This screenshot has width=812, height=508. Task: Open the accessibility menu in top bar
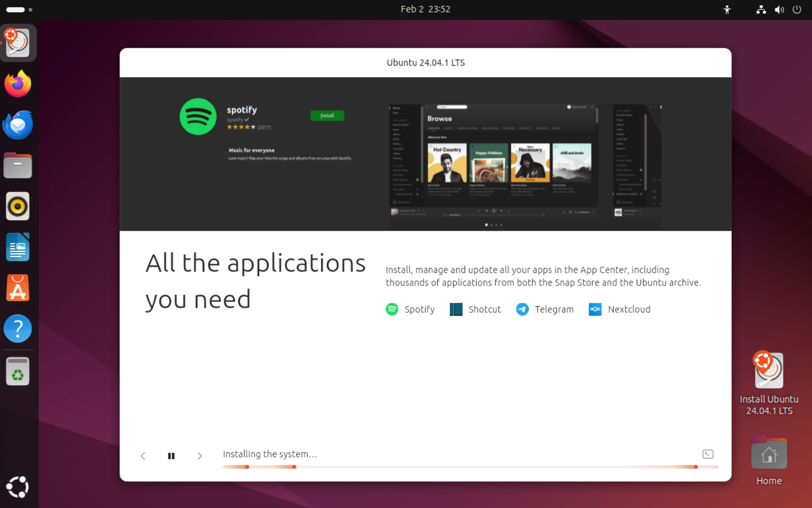coord(727,9)
